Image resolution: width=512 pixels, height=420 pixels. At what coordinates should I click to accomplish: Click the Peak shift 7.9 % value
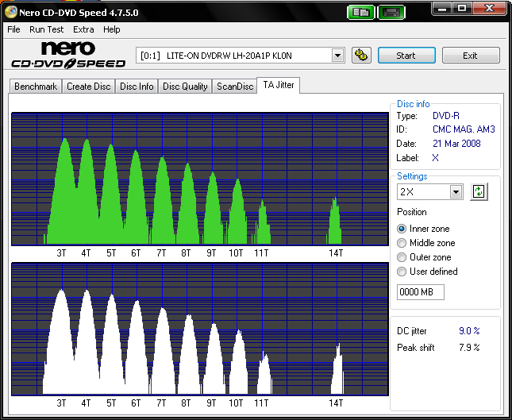coord(469,347)
